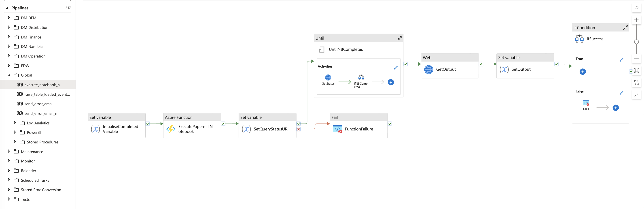This screenshot has width=644, height=209.
Task: Collapse the If Condition activity box
Action: point(625,28)
